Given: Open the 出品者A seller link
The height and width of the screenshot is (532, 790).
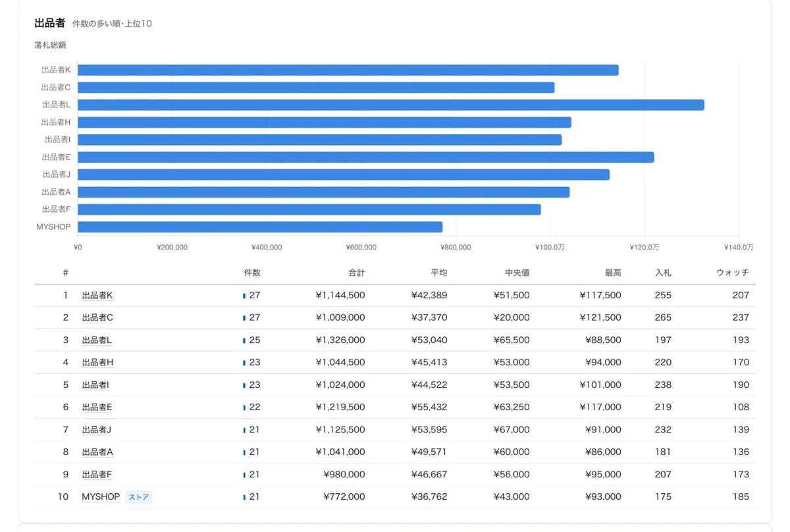Looking at the screenshot, I should click(x=97, y=452).
